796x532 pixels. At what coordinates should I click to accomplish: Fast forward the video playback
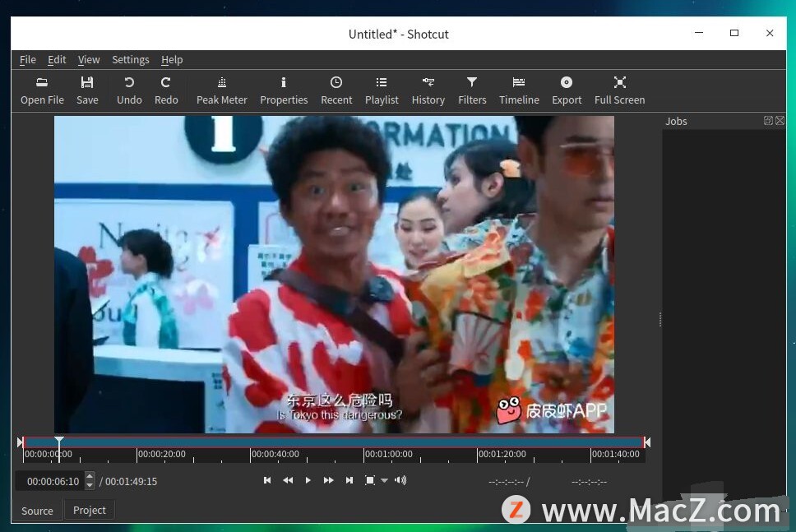(328, 480)
